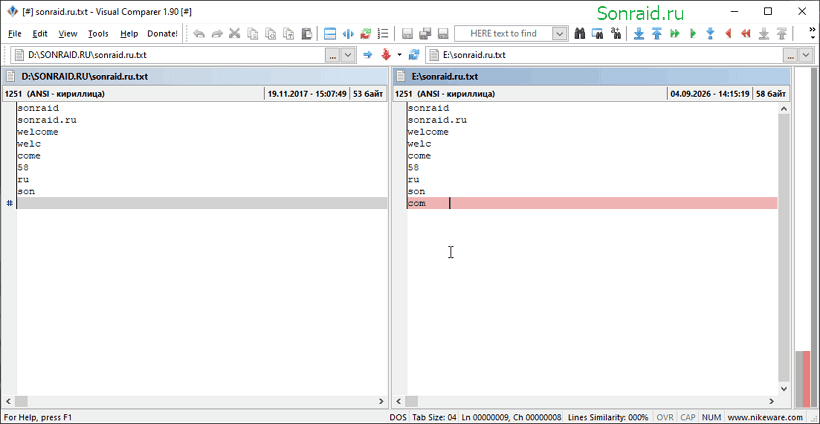Click the Tab Size: 04 status entry
This screenshot has width=820, height=424.
coord(434,417)
